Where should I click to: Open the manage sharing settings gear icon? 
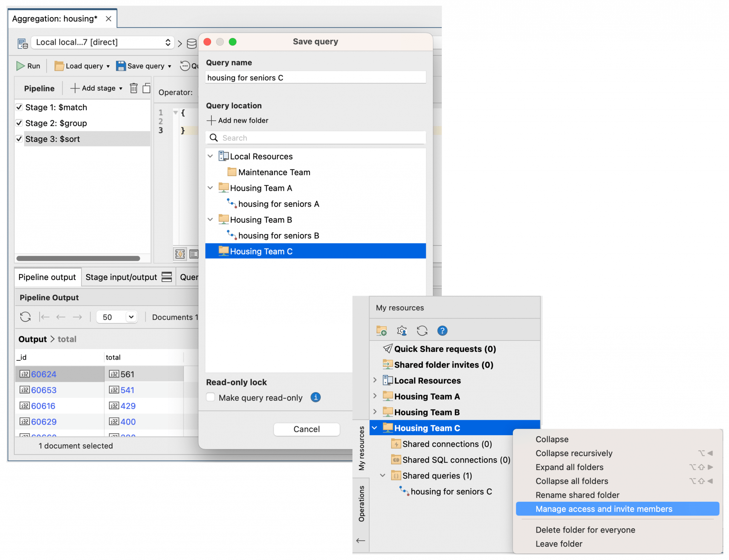coord(402,331)
